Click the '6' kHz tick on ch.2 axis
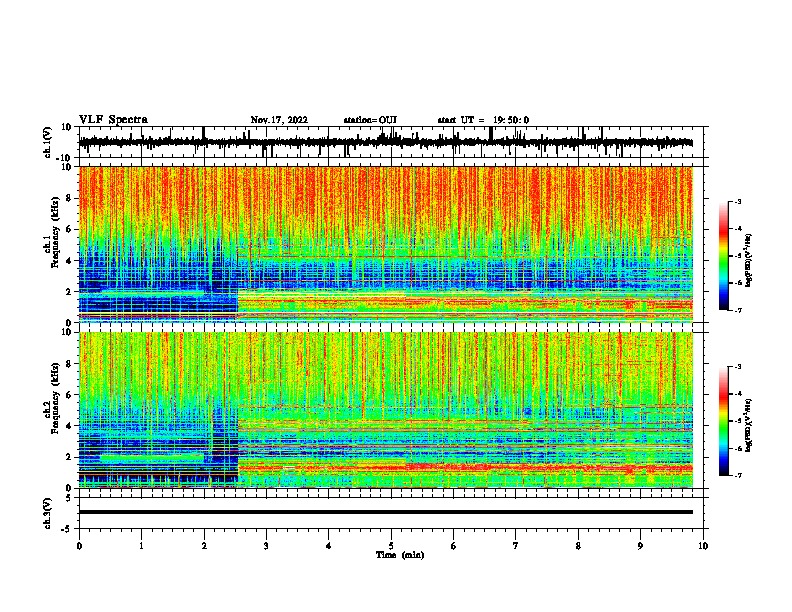Image resolution: width=792 pixels, height=612 pixels. point(70,395)
